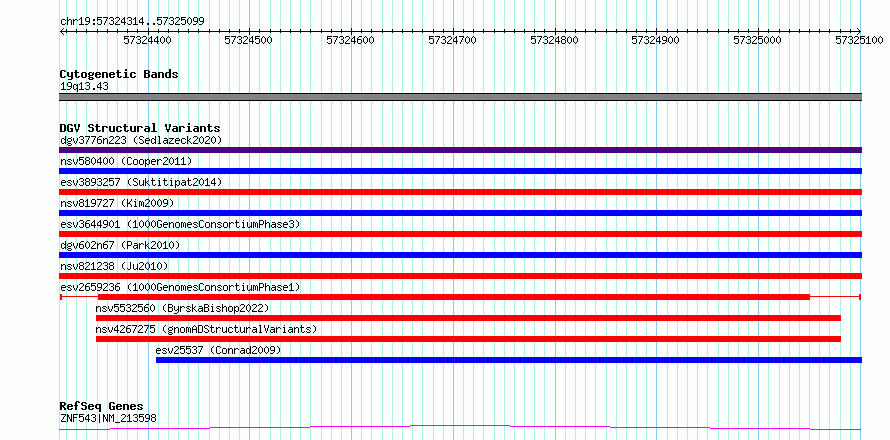Click ruler position 57324600

(350, 40)
